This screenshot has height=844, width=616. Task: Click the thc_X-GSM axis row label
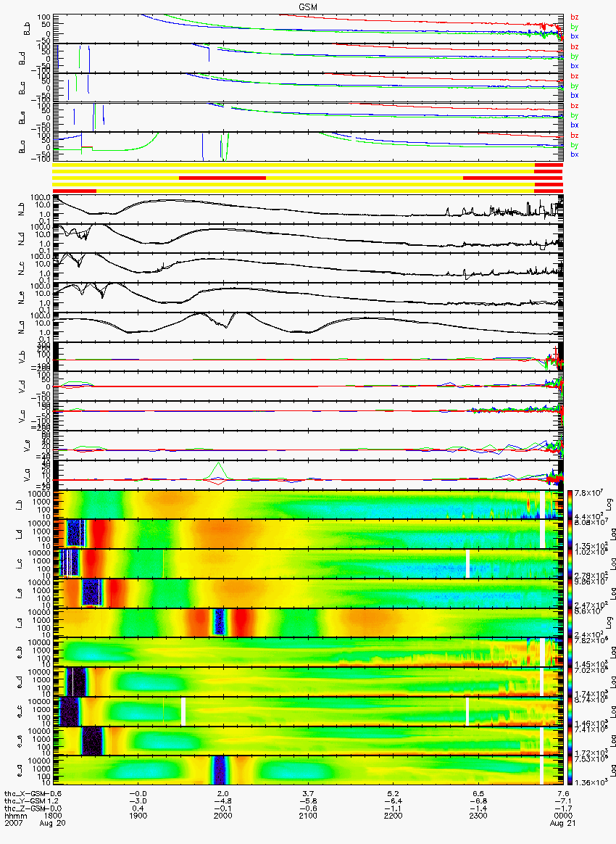25,793
